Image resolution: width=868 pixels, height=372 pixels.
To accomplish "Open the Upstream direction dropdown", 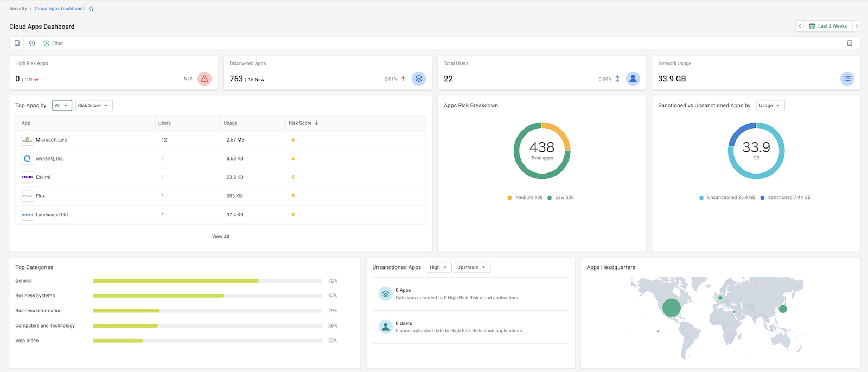I will click(x=473, y=267).
